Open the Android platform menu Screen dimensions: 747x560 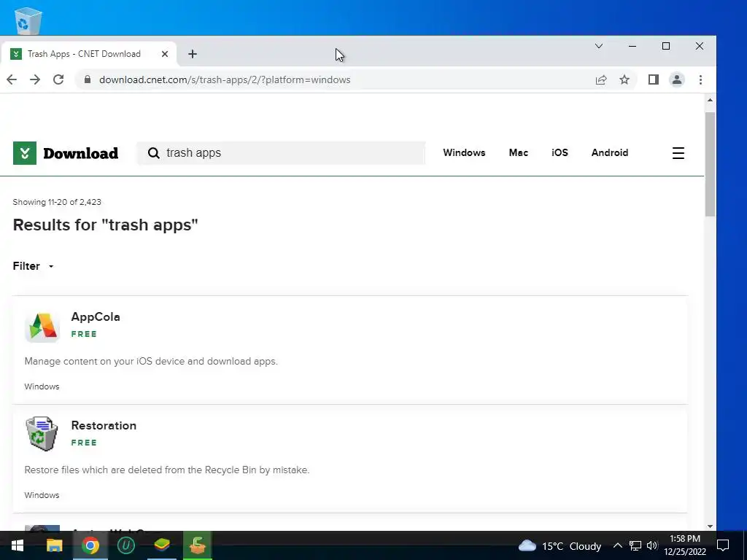click(610, 152)
